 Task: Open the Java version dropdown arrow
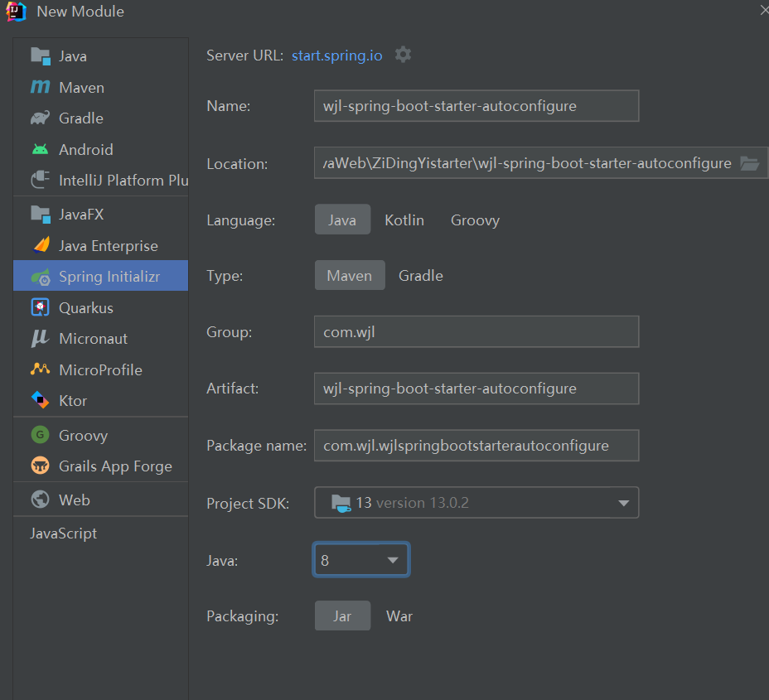pos(392,560)
